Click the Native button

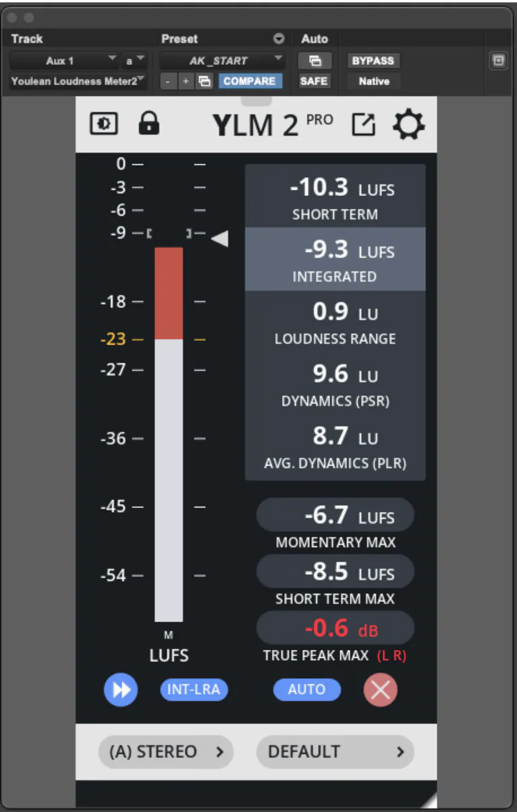click(373, 81)
